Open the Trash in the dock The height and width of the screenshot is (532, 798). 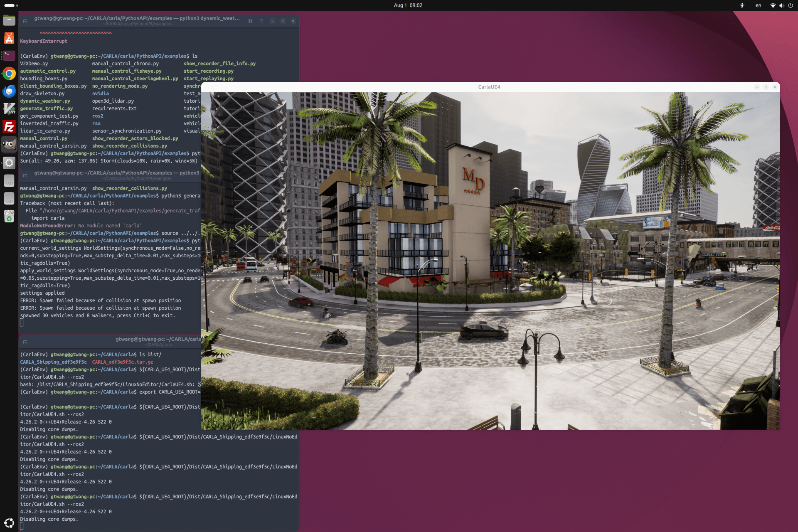(9, 216)
